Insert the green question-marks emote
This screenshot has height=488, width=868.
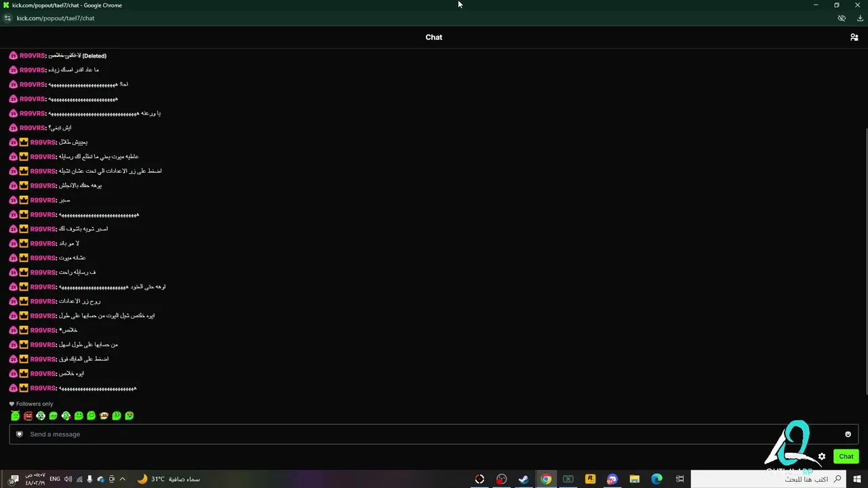point(117,415)
